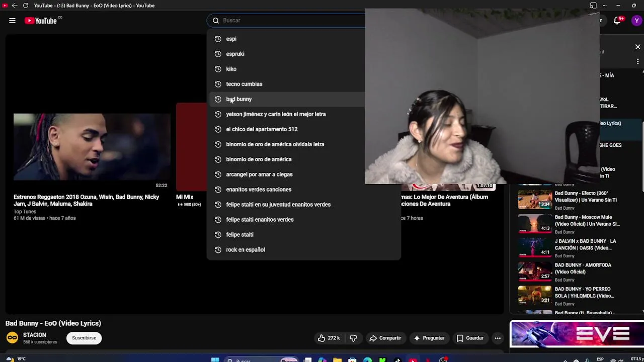This screenshot has height=362, width=644.
Task: Close the playlist panel with X
Action: [637, 47]
